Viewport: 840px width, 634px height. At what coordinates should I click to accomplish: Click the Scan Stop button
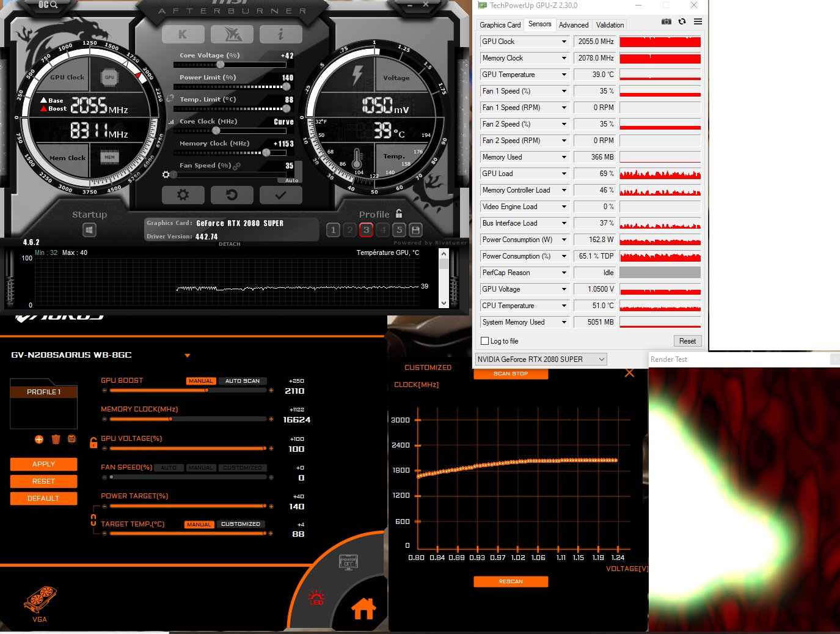pos(511,374)
